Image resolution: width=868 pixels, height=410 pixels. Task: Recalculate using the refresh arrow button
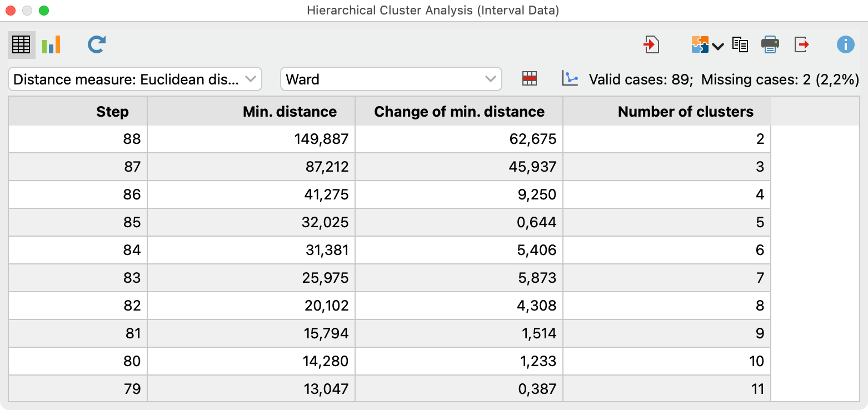(x=96, y=44)
